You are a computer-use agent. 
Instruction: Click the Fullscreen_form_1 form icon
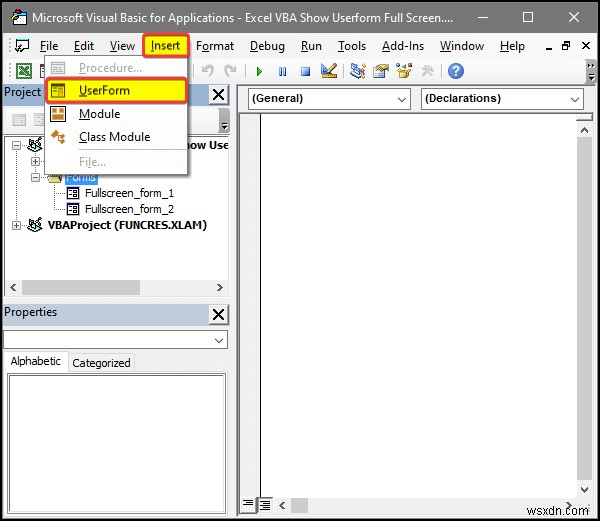tap(73, 193)
